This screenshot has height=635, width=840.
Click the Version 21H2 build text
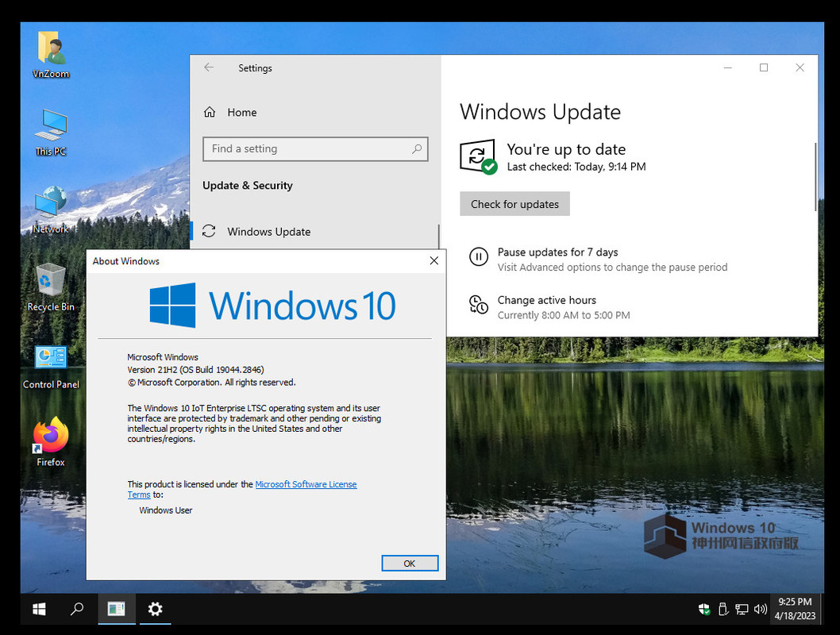[x=195, y=369]
